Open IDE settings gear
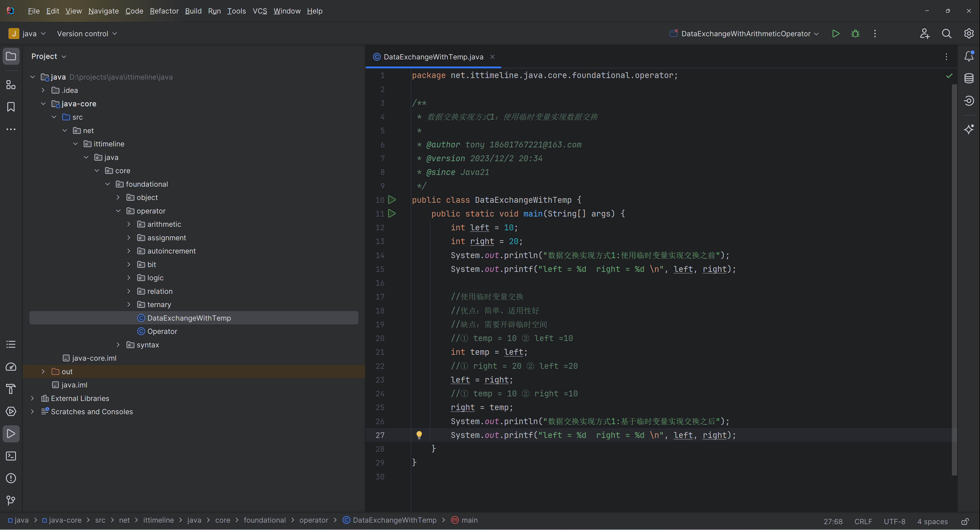This screenshot has height=530, width=980. pyautogui.click(x=969, y=33)
